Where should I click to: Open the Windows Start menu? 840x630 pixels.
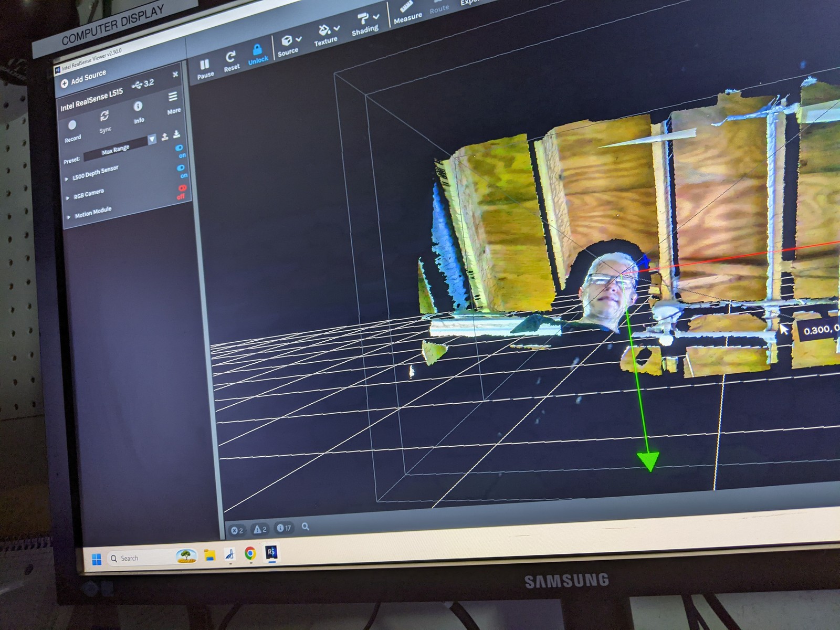click(97, 560)
